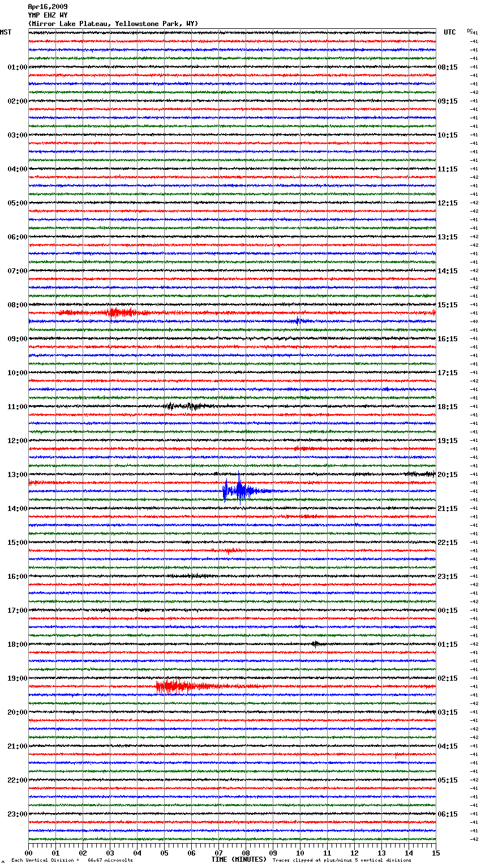
Task: Select the 11:00 MST hour label
Action: (x=18, y=407)
